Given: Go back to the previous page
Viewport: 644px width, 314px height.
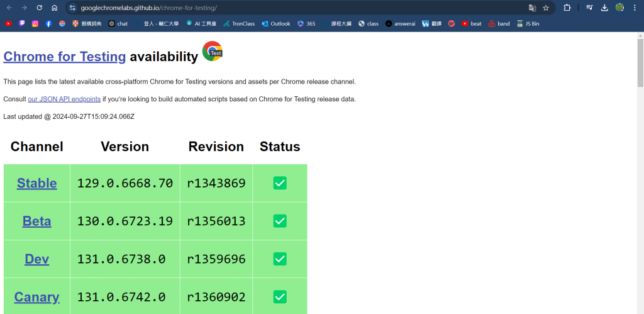Looking at the screenshot, I should (9, 8).
